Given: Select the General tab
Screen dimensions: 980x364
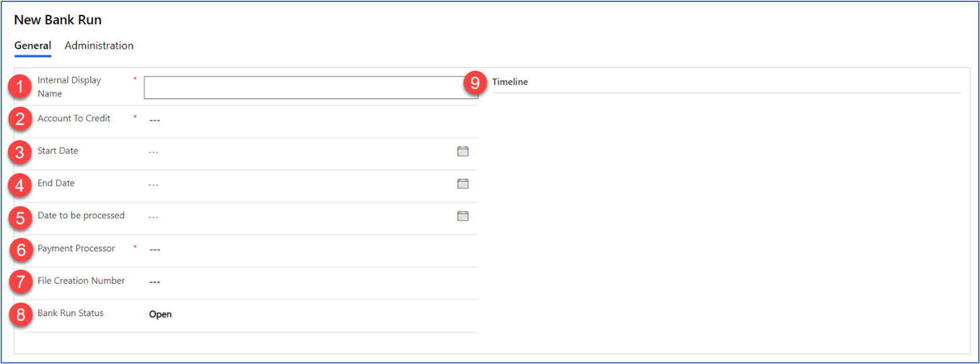Looking at the screenshot, I should point(32,46).
